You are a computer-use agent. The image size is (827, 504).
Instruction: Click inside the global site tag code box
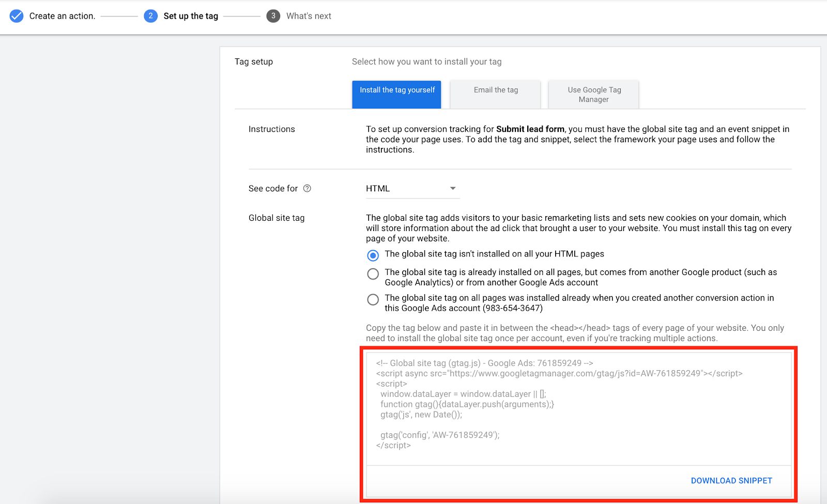click(579, 409)
